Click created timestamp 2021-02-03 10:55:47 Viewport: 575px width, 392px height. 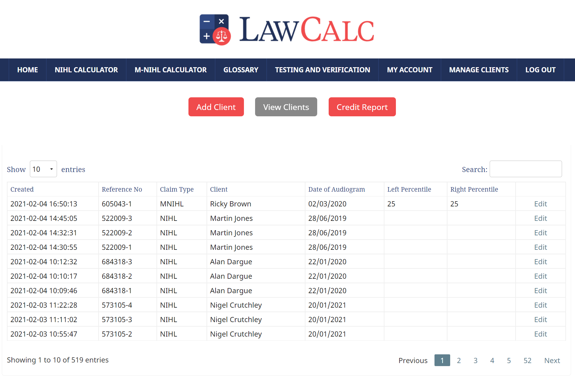[44, 334]
